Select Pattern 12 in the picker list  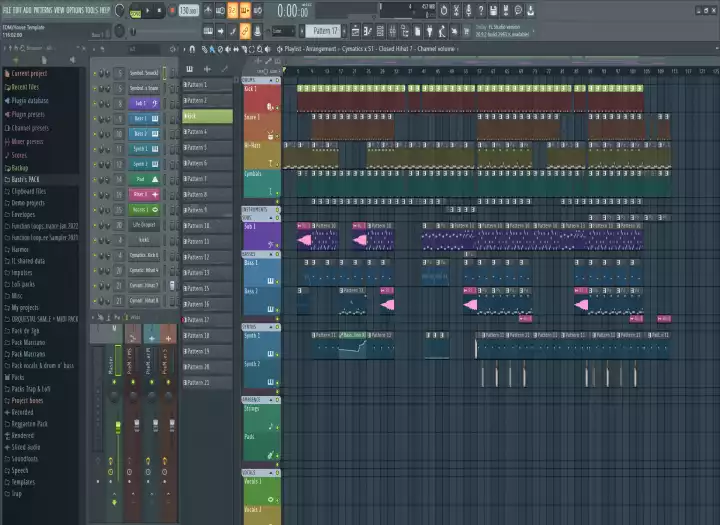(208, 258)
